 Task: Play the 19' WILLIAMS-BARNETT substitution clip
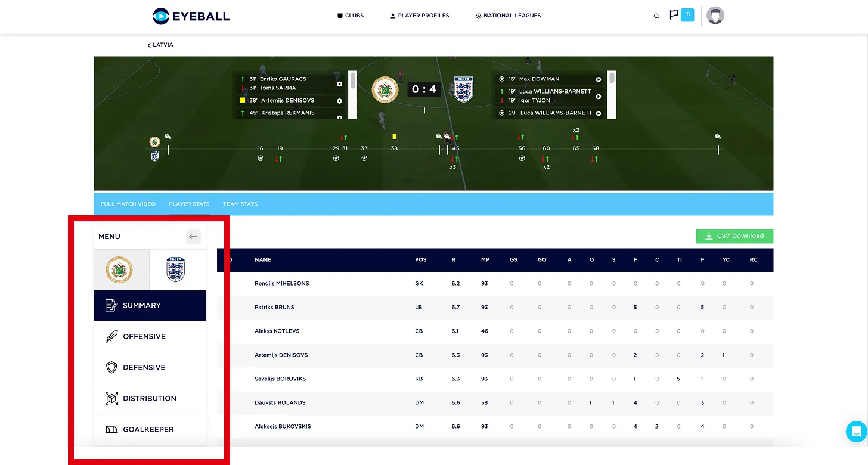[598, 96]
